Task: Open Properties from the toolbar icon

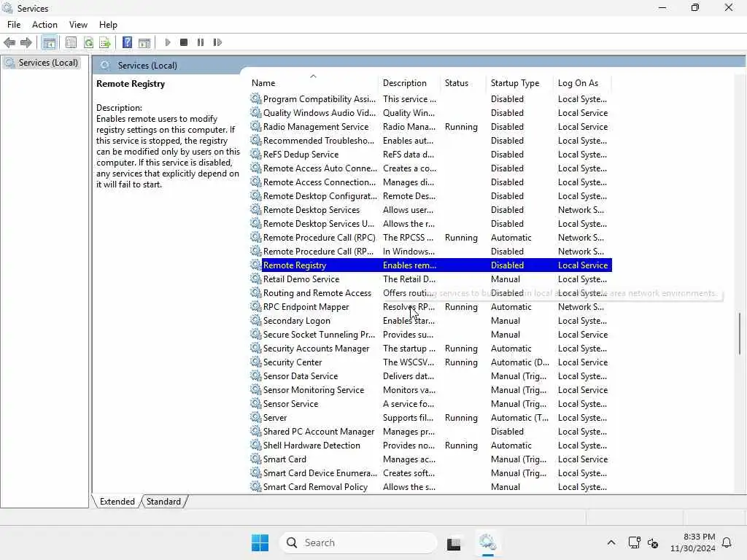Action: tap(71, 42)
